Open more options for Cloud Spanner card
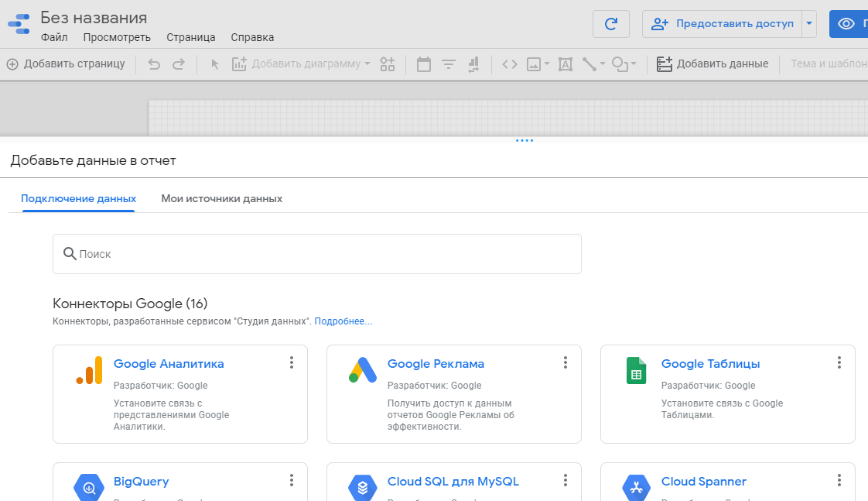The height and width of the screenshot is (501, 868). tap(839, 480)
